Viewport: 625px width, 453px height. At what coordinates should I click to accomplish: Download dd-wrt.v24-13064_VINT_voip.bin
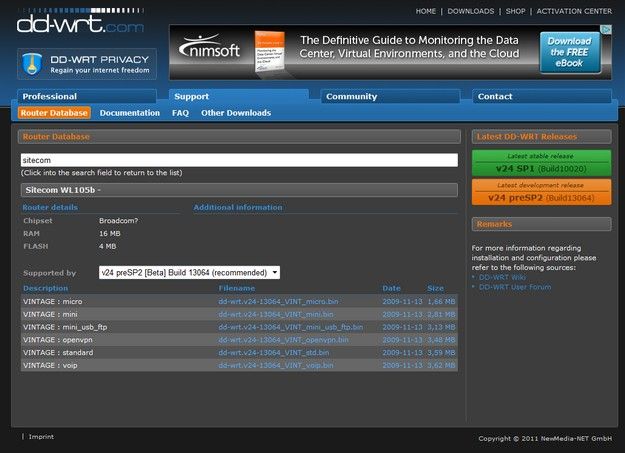276,365
